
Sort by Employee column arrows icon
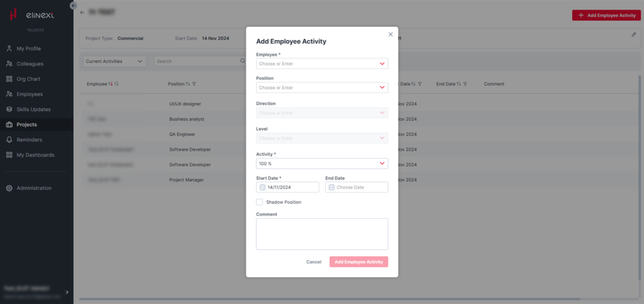pos(111,84)
